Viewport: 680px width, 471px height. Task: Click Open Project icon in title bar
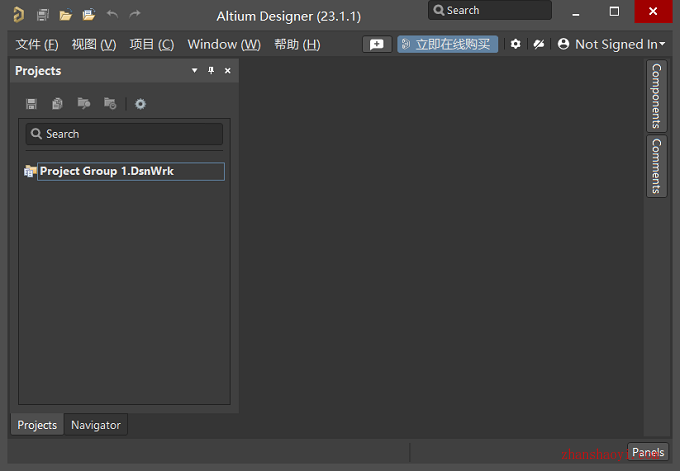click(x=89, y=15)
